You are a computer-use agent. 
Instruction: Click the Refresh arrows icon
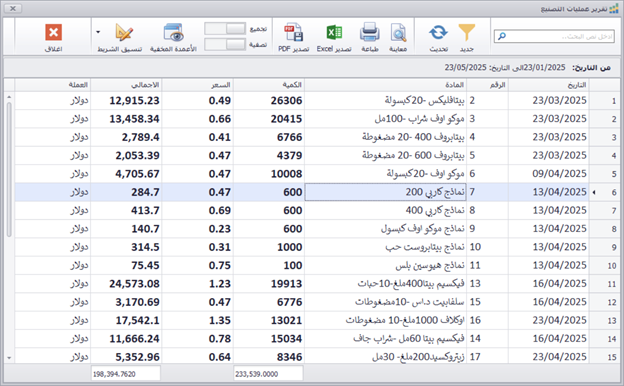click(438, 33)
